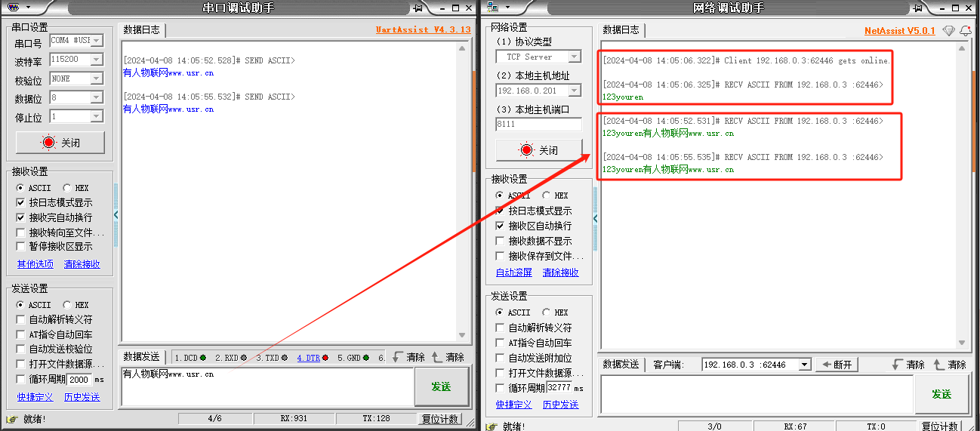Click the NetAssist app icon in title bar
980x431 pixels.
coord(494,8)
